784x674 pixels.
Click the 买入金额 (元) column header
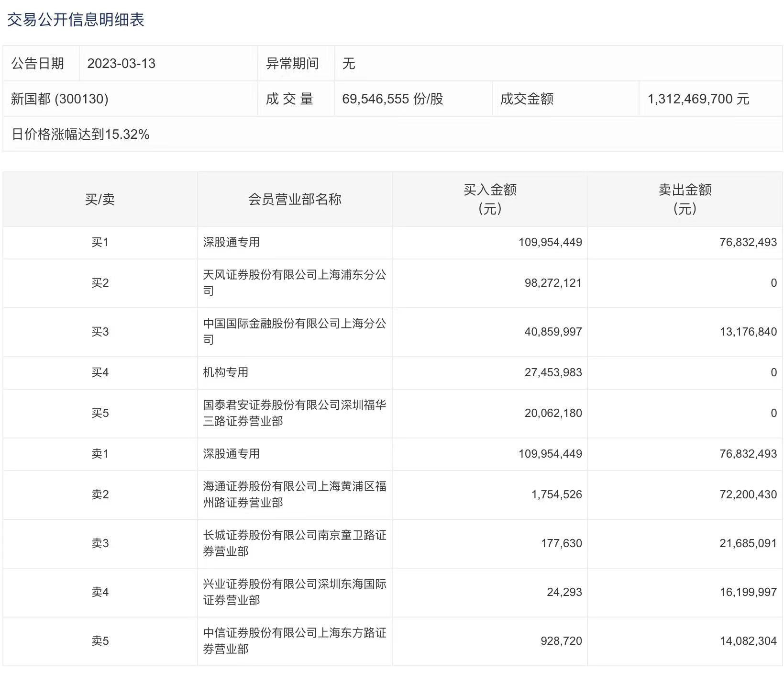click(x=490, y=199)
